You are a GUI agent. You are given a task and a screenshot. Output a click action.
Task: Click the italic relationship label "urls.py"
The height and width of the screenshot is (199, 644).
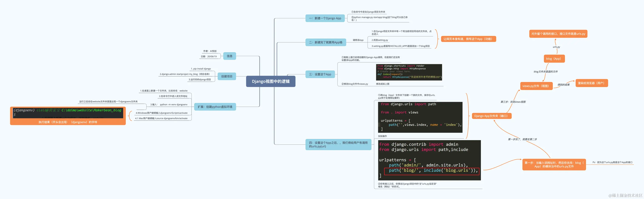click(556, 47)
